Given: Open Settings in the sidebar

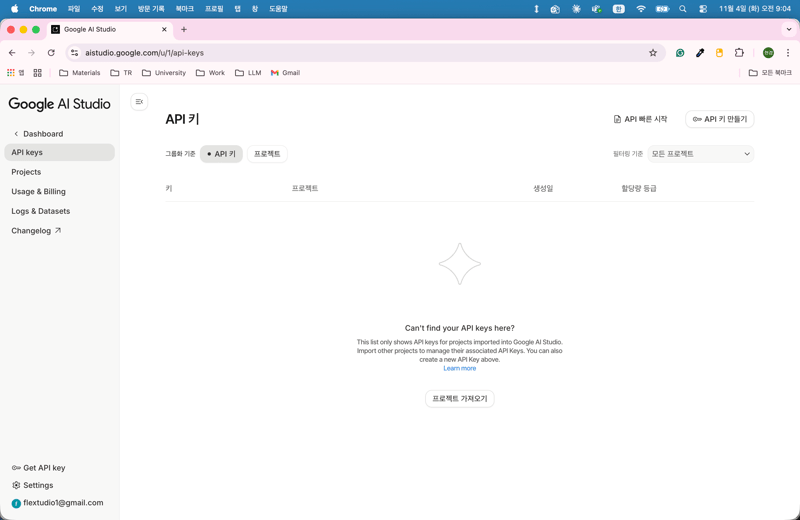Looking at the screenshot, I should pyautogui.click(x=33, y=485).
